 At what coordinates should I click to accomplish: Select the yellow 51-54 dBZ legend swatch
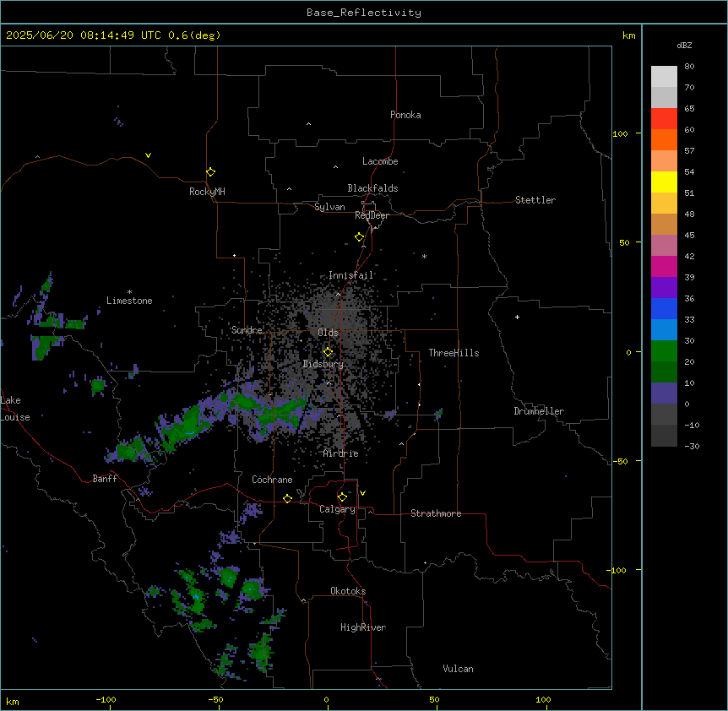[x=664, y=182]
